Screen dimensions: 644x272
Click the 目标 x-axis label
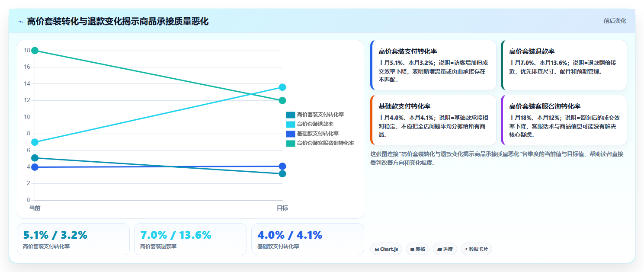pos(282,208)
